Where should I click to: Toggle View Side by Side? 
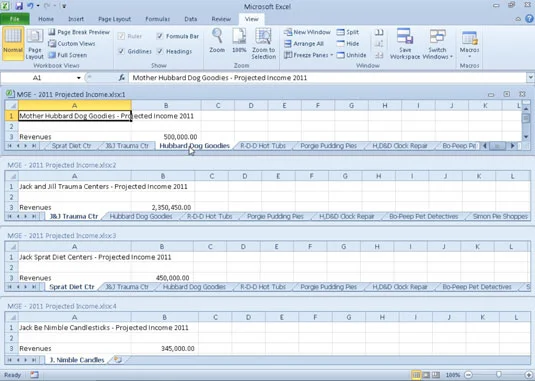tap(379, 32)
